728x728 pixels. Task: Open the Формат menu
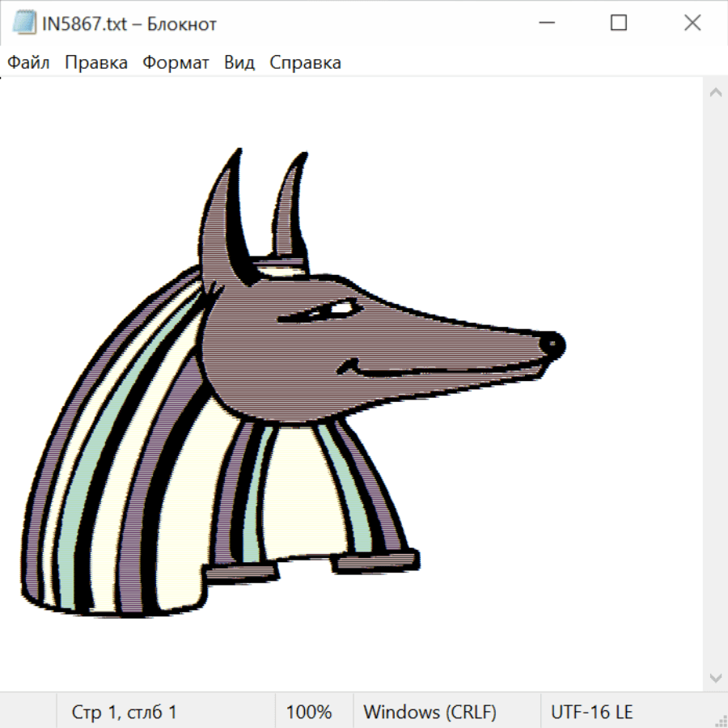pos(176,62)
